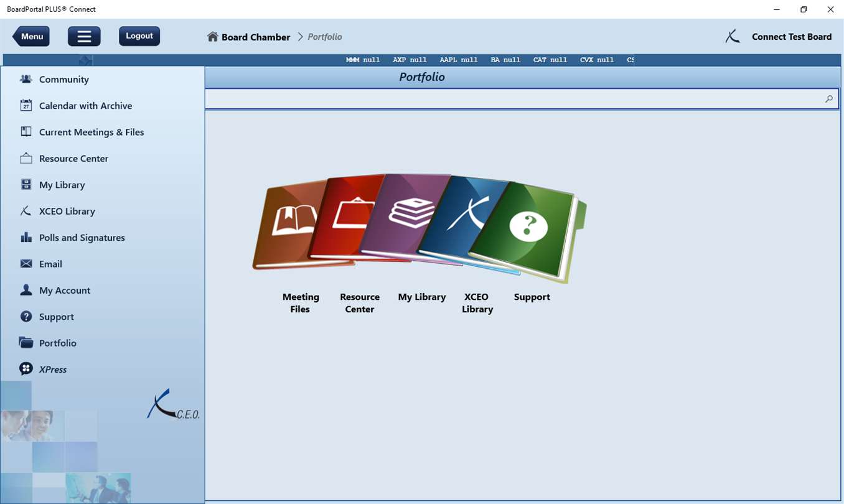
Task: Click the AAPL null ticker entry
Action: pyautogui.click(x=459, y=60)
